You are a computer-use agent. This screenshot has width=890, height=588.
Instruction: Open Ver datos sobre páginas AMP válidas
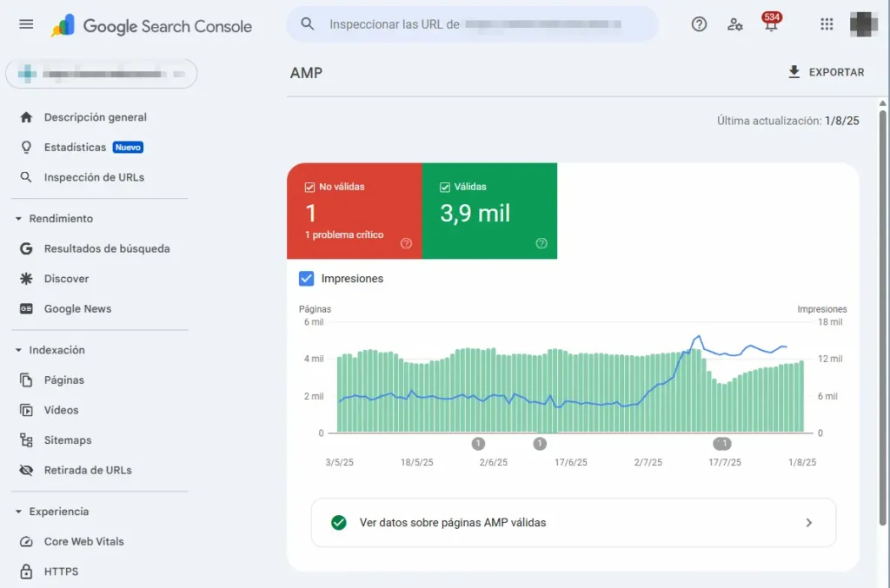(574, 523)
